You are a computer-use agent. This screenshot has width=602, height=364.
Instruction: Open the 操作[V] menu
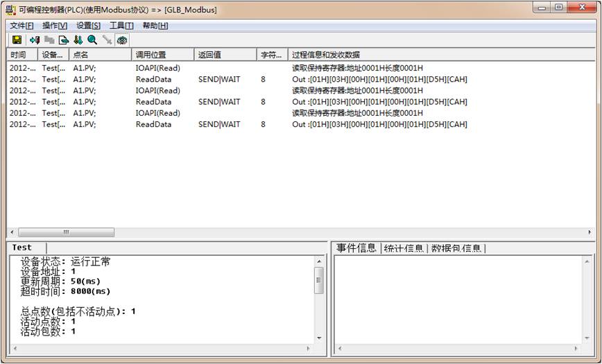click(55, 26)
